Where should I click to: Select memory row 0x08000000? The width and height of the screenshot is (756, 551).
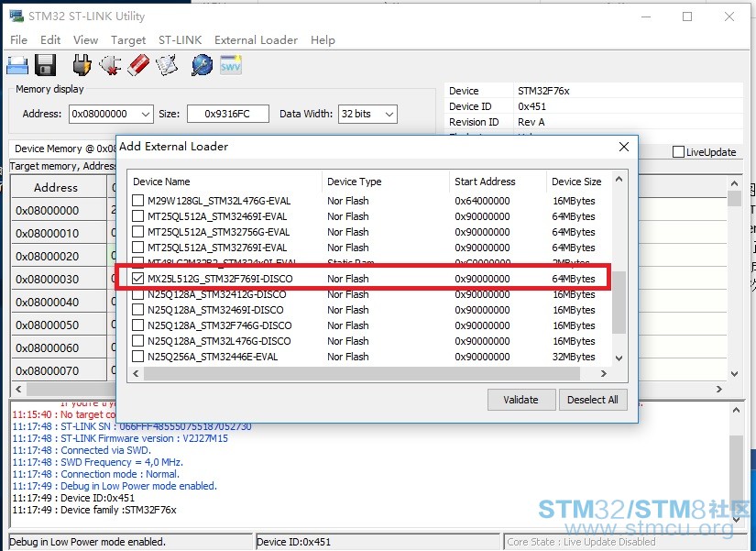click(59, 210)
